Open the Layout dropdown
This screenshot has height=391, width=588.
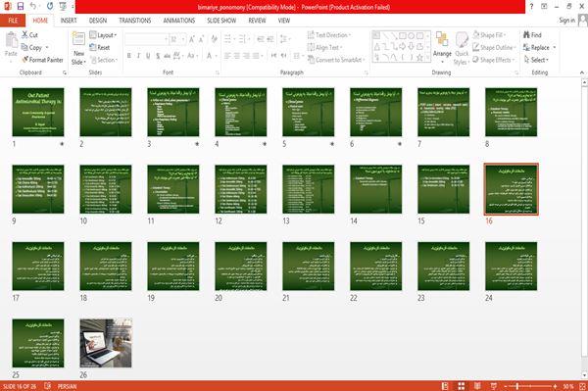(103, 35)
